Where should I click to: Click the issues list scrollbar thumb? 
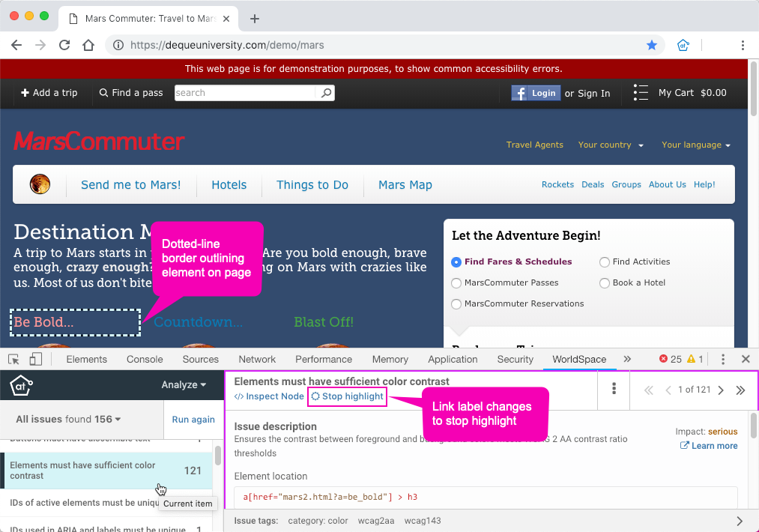click(218, 456)
